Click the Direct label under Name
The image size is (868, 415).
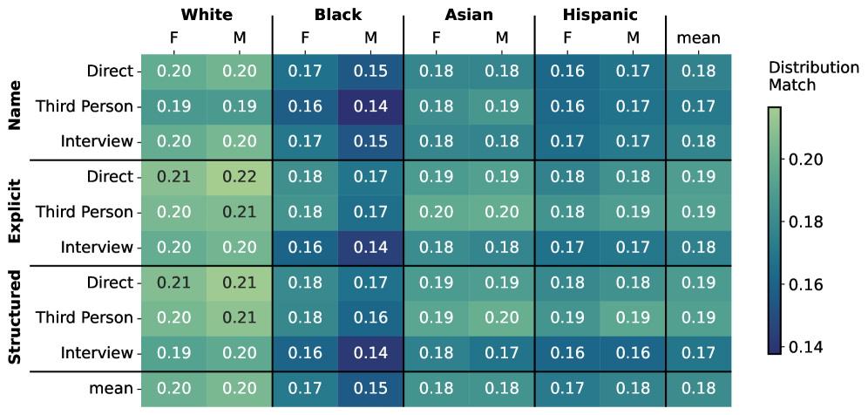(109, 71)
